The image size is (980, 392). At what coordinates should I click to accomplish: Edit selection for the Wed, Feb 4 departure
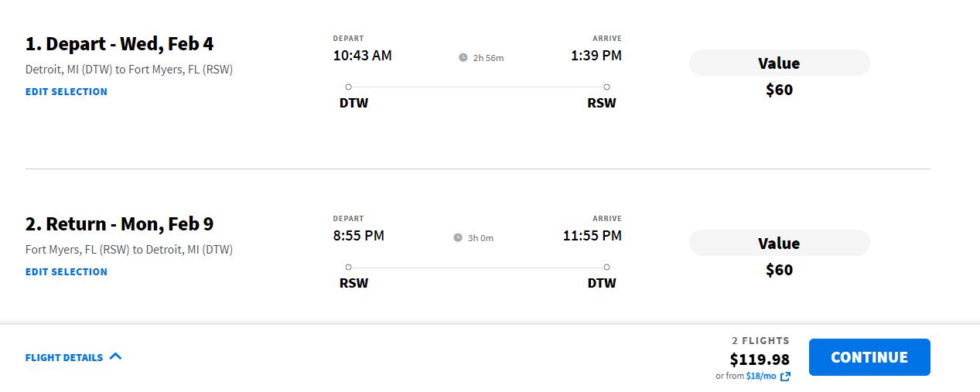click(x=67, y=92)
